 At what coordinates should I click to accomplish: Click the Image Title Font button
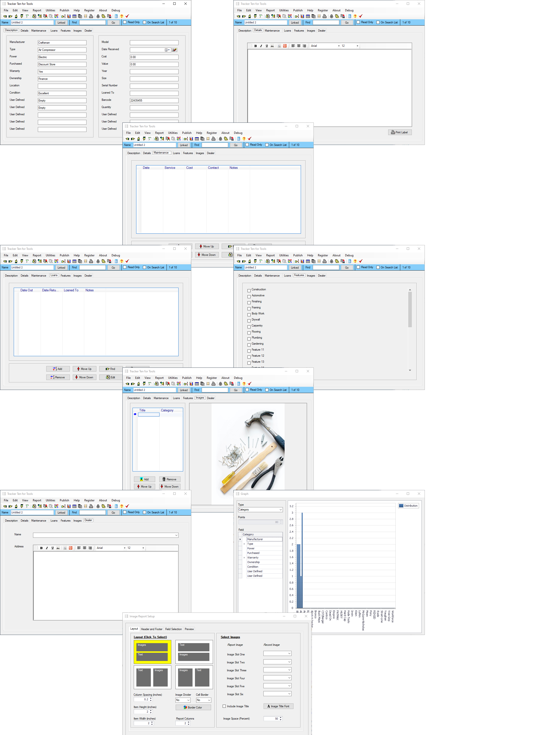coord(278,706)
